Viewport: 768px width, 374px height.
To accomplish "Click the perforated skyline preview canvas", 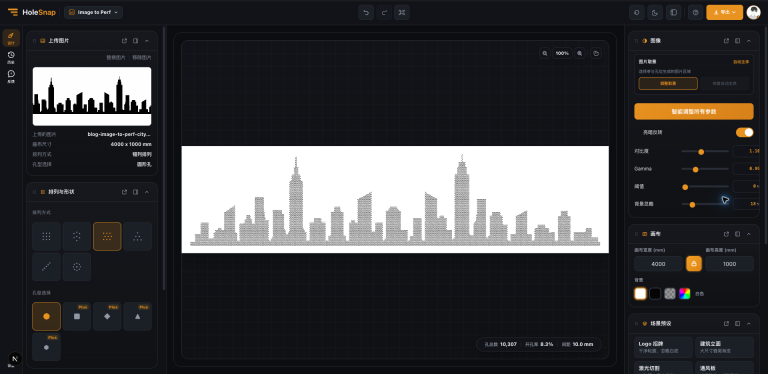I will click(395, 199).
